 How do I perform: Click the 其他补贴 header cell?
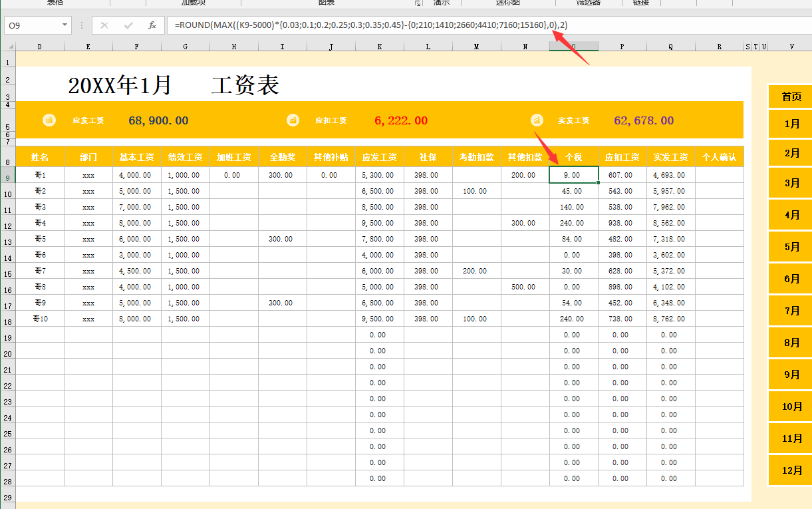pos(331,157)
